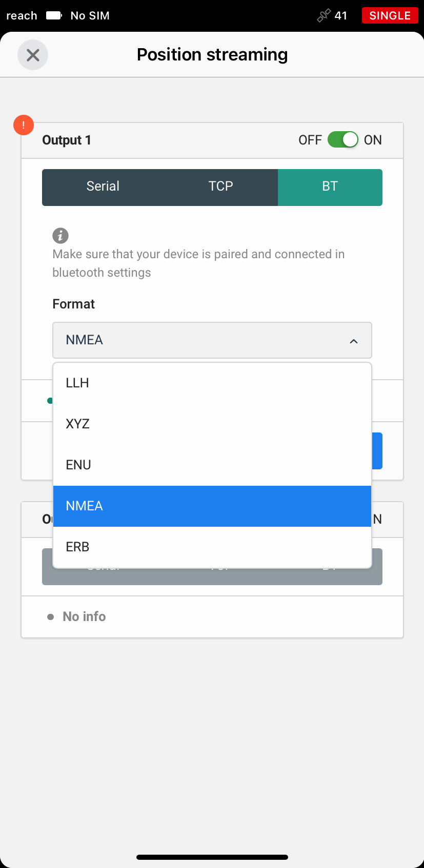The height and width of the screenshot is (868, 424).
Task: Choose ERB format option
Action: (212, 547)
